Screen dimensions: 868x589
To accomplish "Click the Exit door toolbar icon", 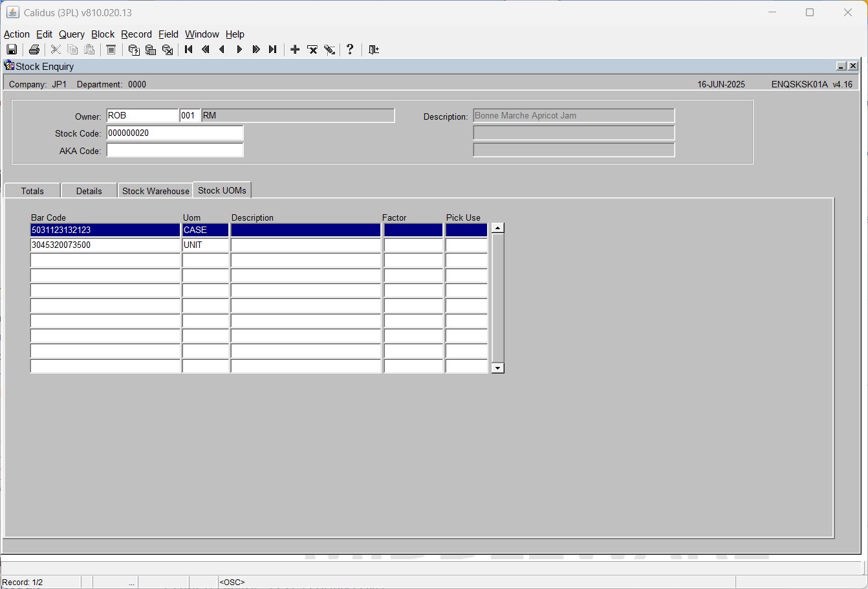I will [374, 50].
